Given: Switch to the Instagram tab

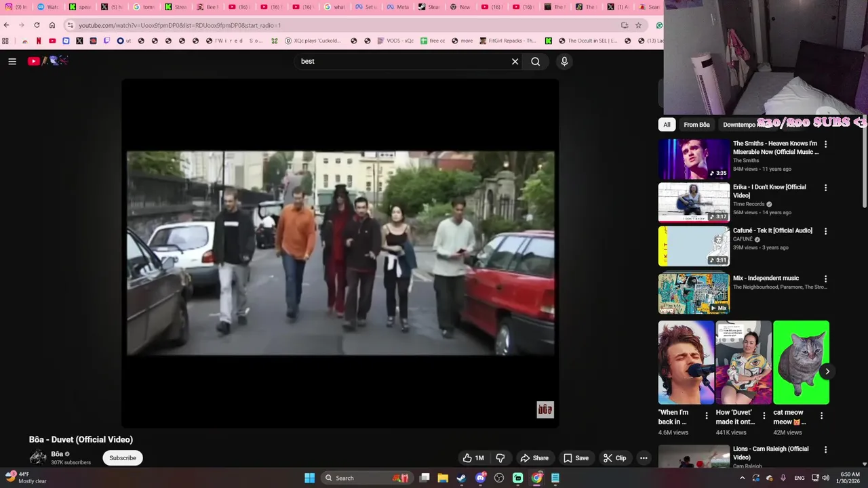Looking at the screenshot, I should point(17,7).
